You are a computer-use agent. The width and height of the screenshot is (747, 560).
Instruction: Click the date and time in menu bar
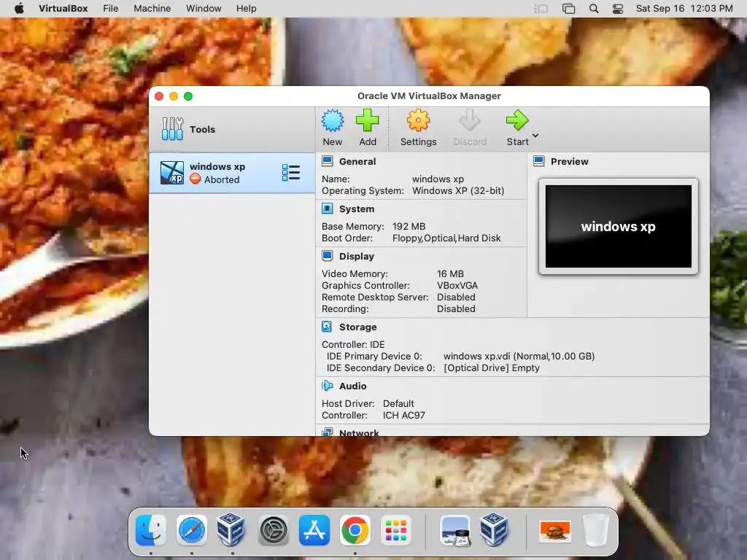point(684,9)
